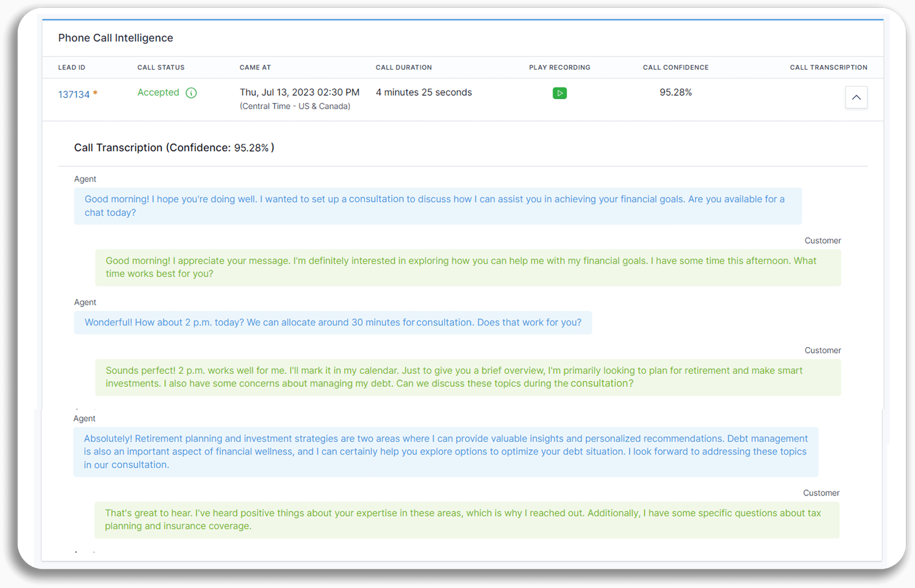Sort by CALL STATUS column header
This screenshot has height=588, width=915.
(x=161, y=67)
